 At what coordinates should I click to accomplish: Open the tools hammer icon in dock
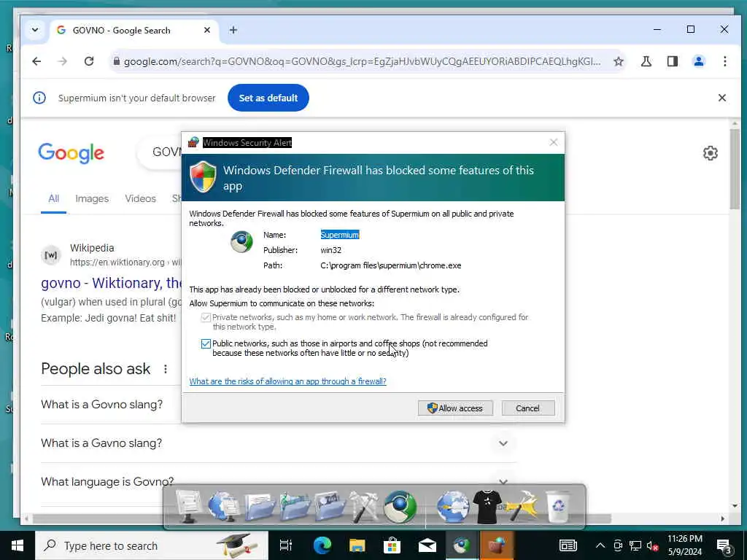pyautogui.click(x=363, y=507)
